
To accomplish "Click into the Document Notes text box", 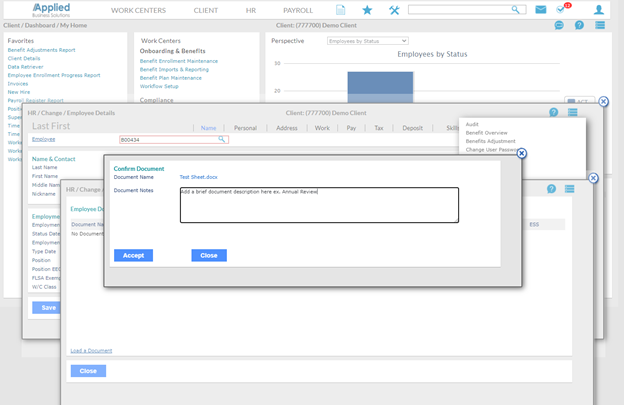I will click(x=319, y=205).
